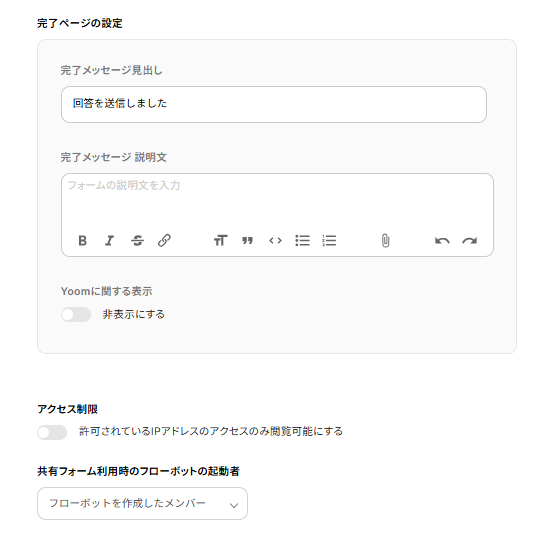559x547 pixels.
Task: Create a numbered list
Action: (329, 241)
